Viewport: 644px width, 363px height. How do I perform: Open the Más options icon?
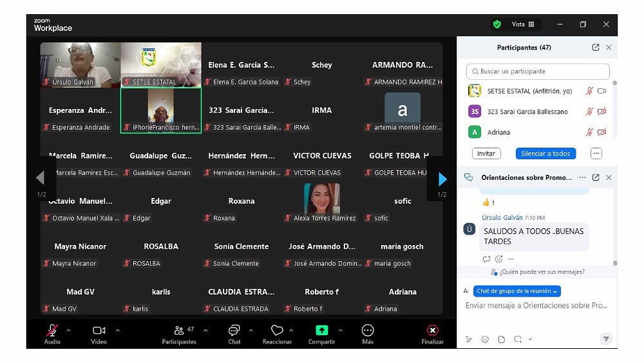368,331
